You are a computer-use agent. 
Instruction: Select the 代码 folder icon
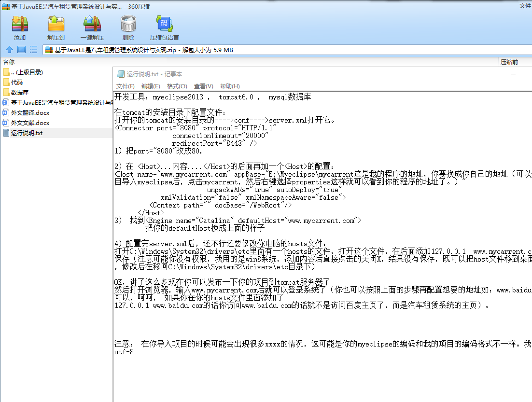[x=6, y=82]
